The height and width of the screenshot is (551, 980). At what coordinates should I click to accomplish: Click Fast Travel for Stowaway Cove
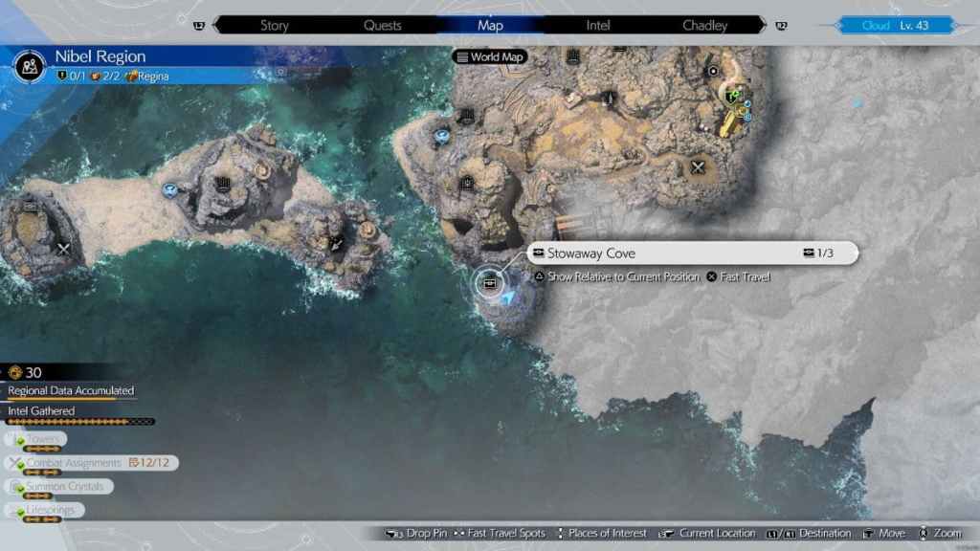(738, 276)
